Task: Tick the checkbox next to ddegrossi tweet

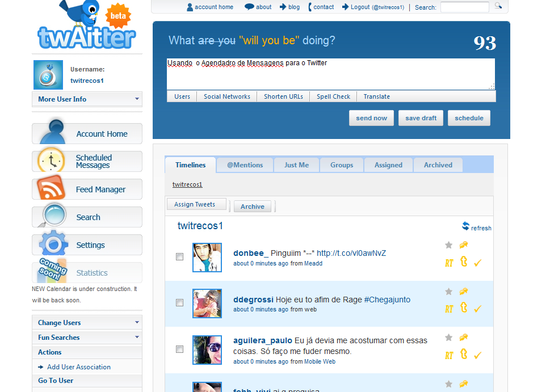Action: [x=179, y=302]
